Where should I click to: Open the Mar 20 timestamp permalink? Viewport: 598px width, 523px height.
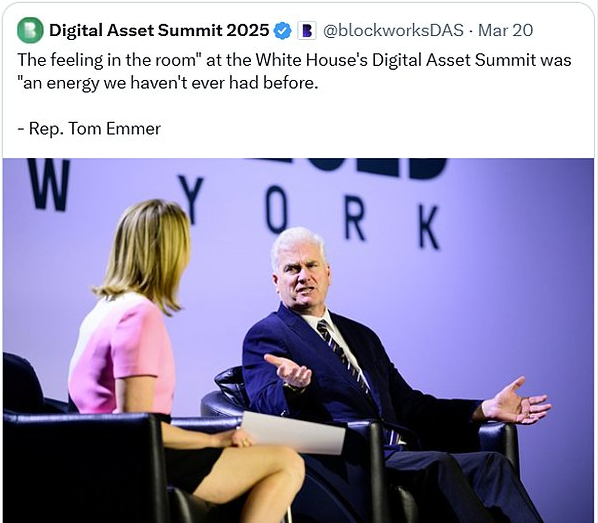(505, 31)
